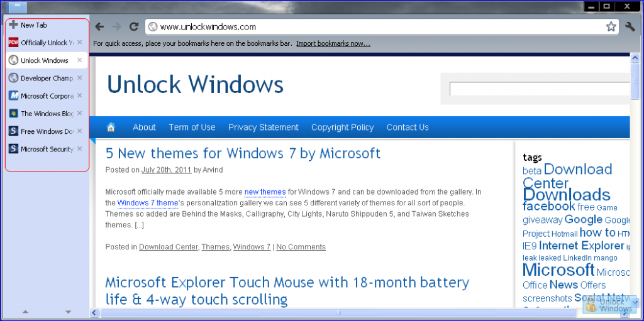
Task: Click the Windows flag favicon of Windows Blog tab
Action: (14, 113)
